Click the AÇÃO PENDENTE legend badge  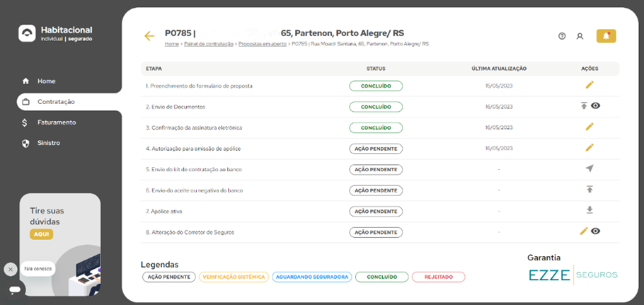(x=169, y=277)
